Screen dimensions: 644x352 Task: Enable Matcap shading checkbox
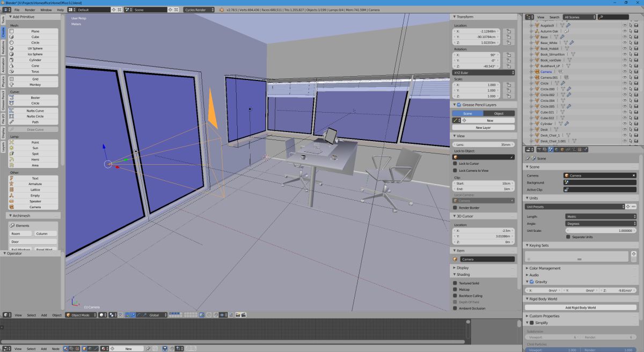click(x=455, y=289)
